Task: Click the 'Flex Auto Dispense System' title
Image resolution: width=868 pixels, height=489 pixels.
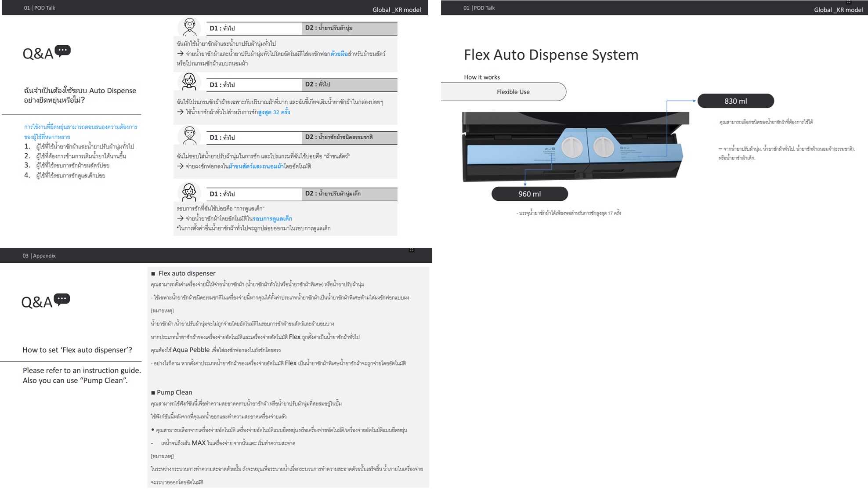Action: tap(551, 54)
